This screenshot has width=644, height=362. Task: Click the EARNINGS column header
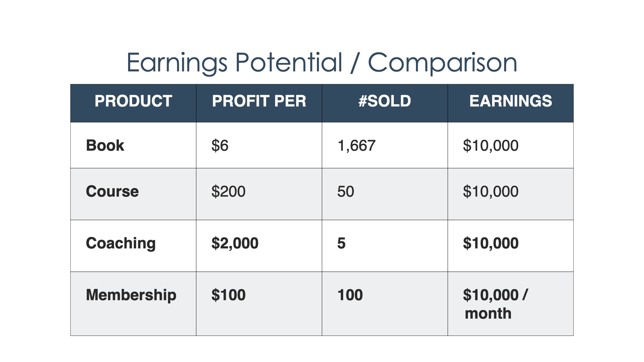(511, 103)
